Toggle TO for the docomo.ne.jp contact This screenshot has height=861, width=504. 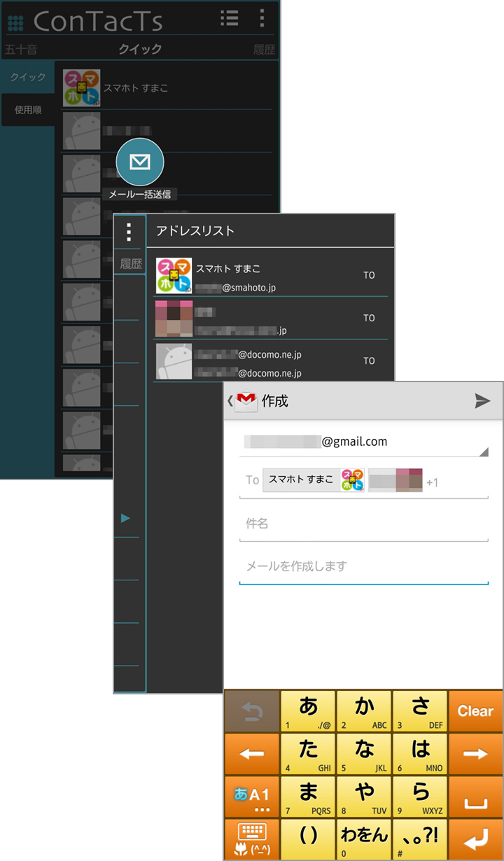coord(369,361)
